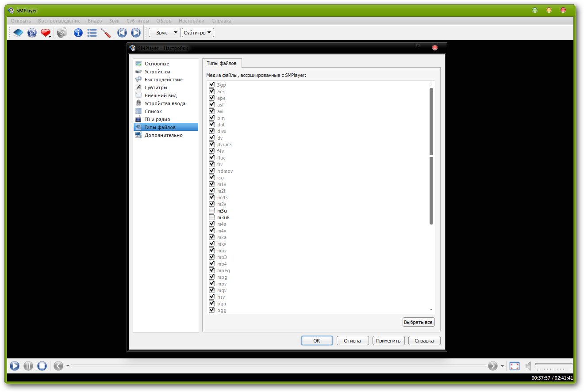This screenshot has height=392, width=584.
Task: Open rewind options arrow beside rewind button
Action: tap(68, 366)
